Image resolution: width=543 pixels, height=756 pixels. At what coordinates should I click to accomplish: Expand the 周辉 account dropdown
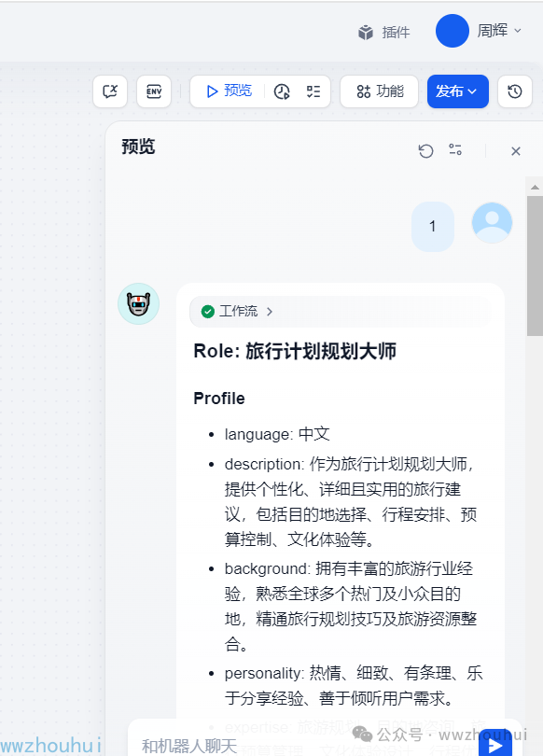pos(499,31)
